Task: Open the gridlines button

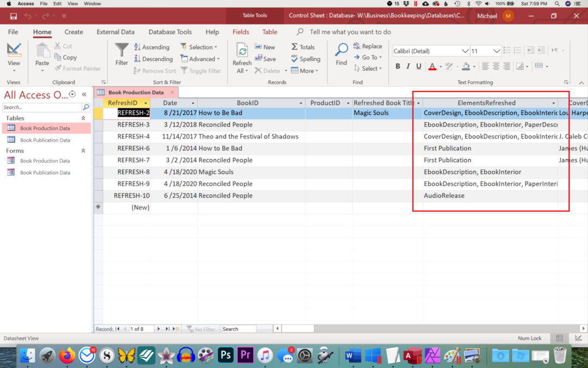Action: 520,67
